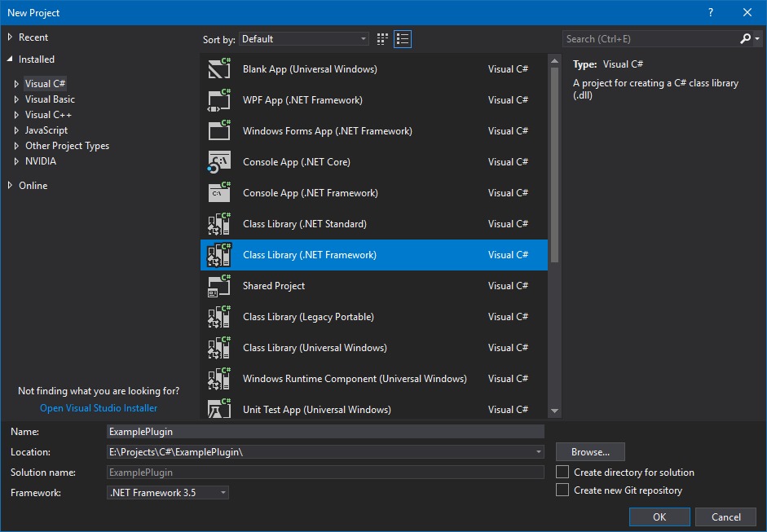The height and width of the screenshot is (532, 767).
Task: Expand the NVIDIA node arrow
Action: click(x=16, y=161)
